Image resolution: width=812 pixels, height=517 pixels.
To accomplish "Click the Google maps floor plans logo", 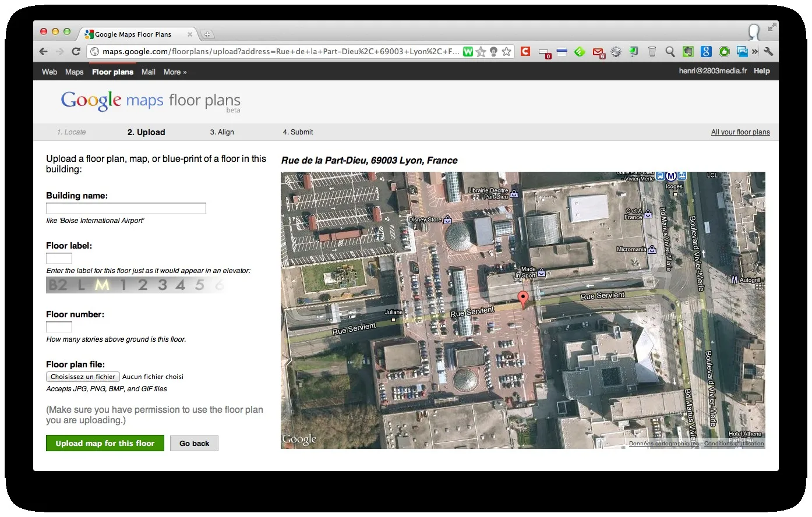I will tap(150, 101).
